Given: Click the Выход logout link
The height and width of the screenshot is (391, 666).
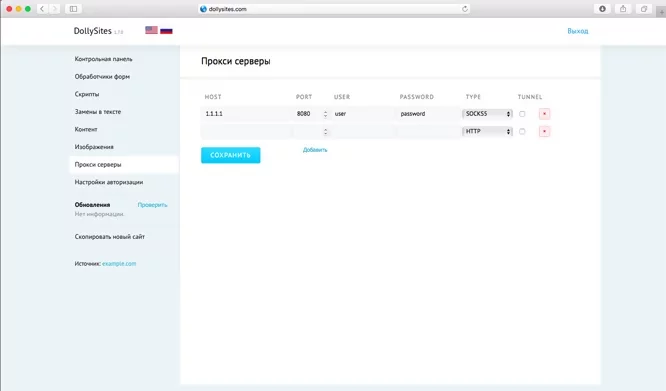Looking at the screenshot, I should point(578,31).
